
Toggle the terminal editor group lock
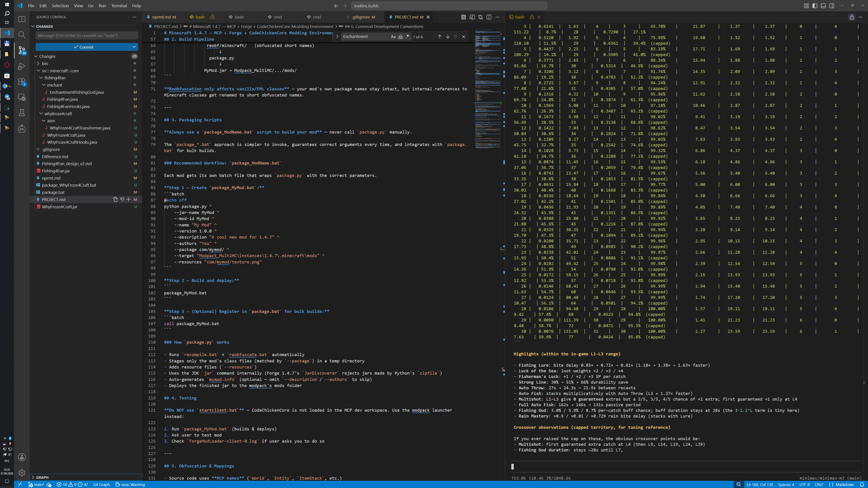[x=852, y=17]
